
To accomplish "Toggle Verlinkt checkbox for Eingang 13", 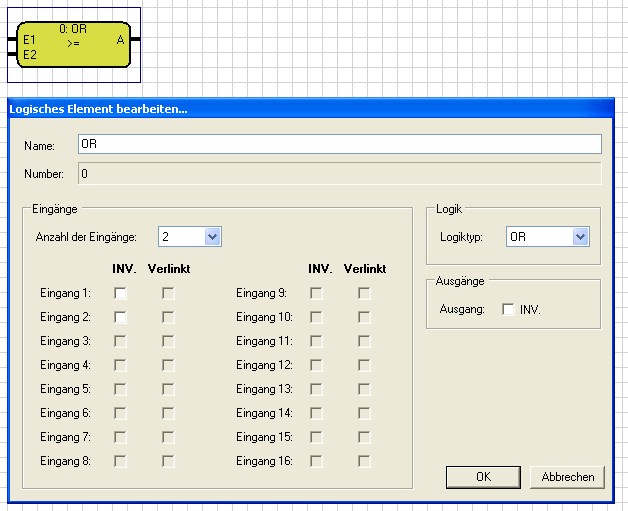I will (x=364, y=389).
